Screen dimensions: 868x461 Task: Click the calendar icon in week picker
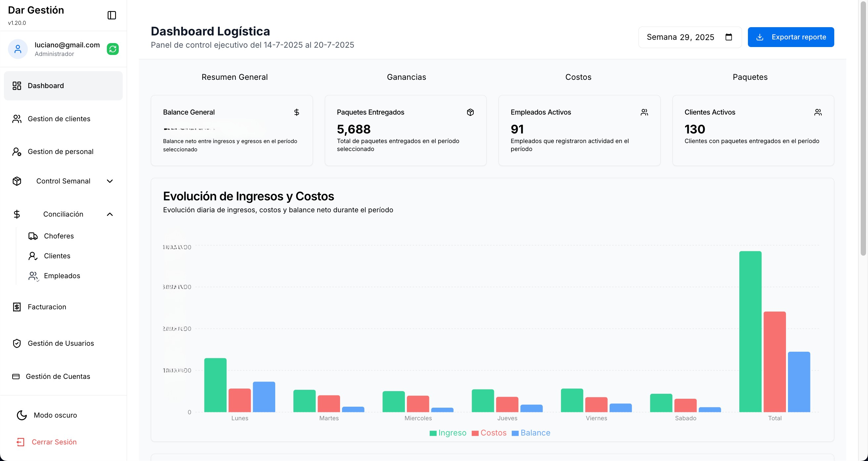point(728,37)
